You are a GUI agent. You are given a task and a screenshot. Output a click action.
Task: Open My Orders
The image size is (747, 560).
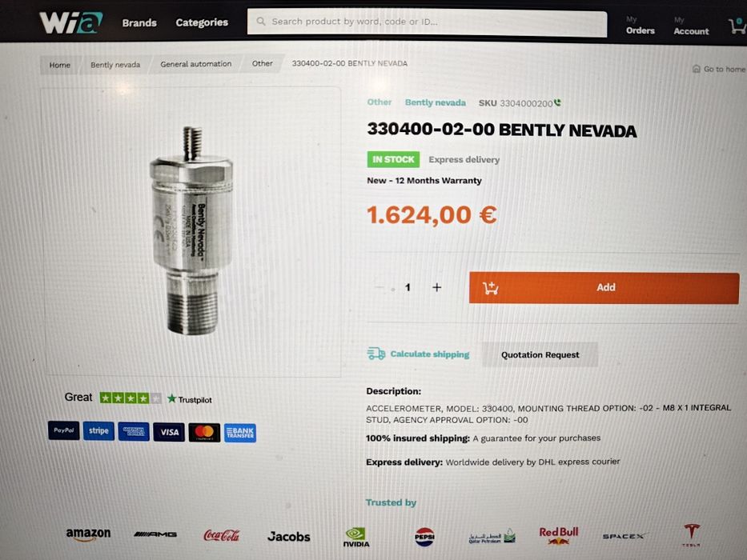click(x=640, y=26)
